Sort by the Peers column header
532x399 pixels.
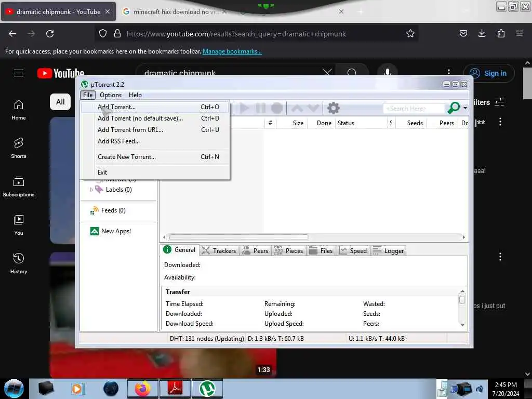coord(443,123)
